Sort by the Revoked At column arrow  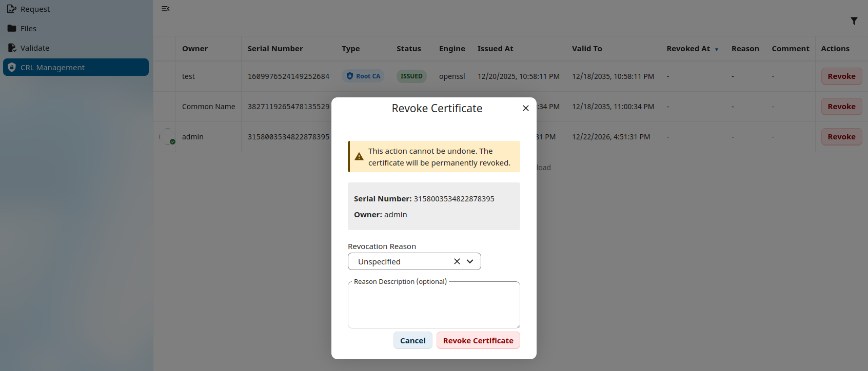pos(716,49)
